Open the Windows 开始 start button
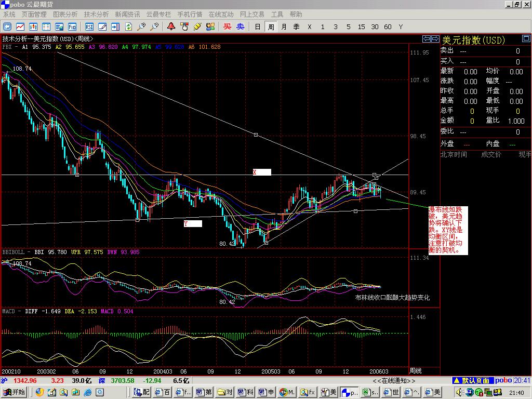The image size is (532, 399). tap(14, 393)
